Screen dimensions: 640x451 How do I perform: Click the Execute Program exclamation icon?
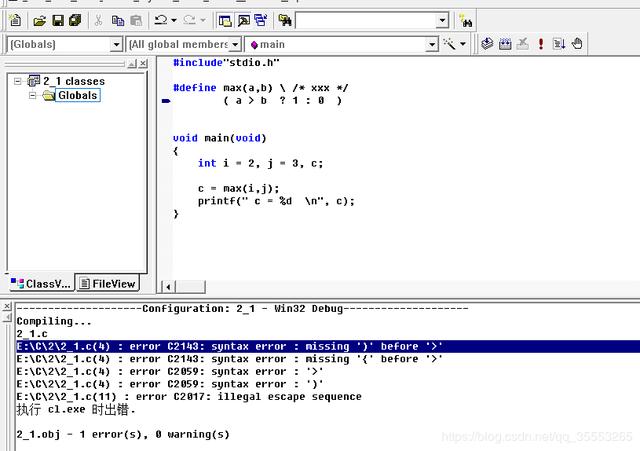tap(541, 44)
